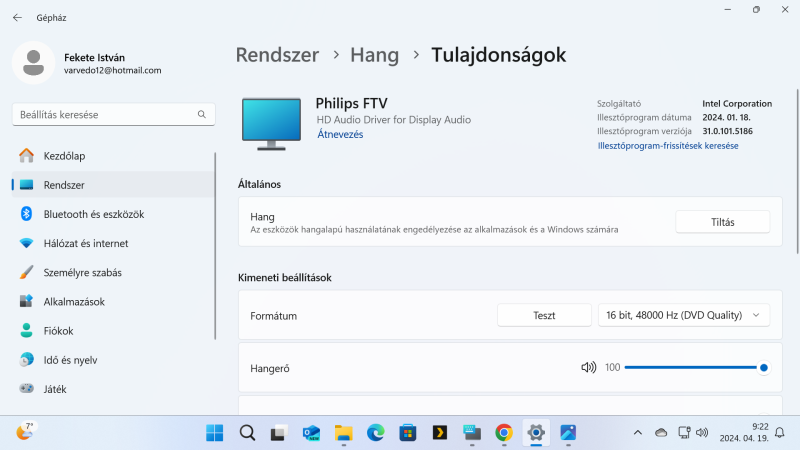The height and width of the screenshot is (450, 800).
Task: Select Rendszer in the sidebar
Action: click(x=113, y=185)
